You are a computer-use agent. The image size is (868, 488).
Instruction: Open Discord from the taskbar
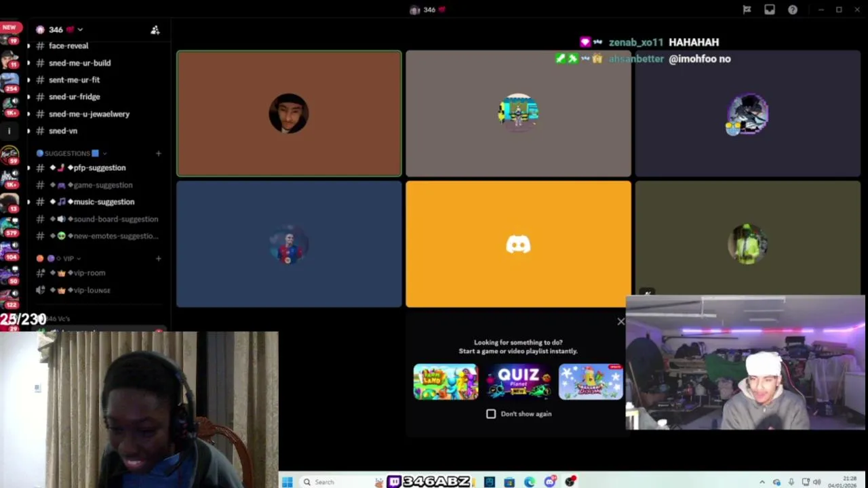[x=550, y=482]
